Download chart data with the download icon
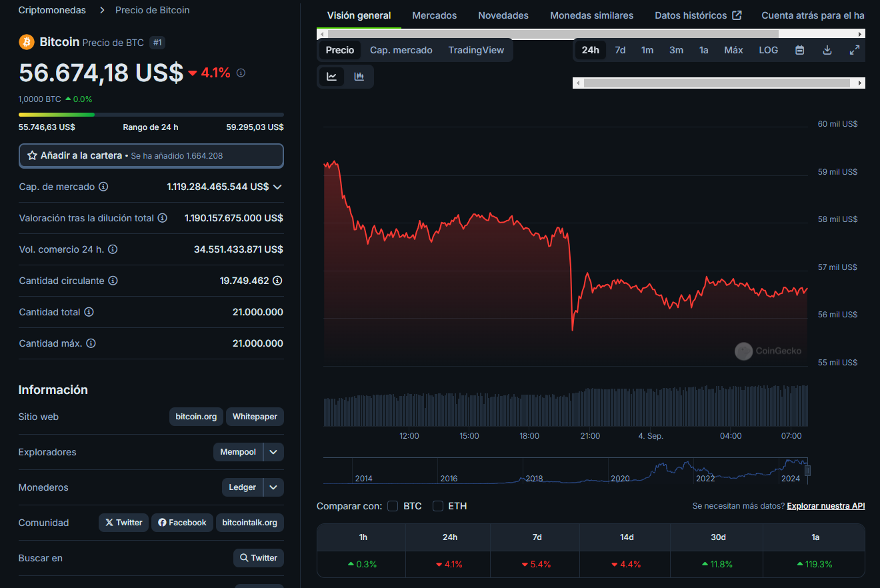 point(827,50)
